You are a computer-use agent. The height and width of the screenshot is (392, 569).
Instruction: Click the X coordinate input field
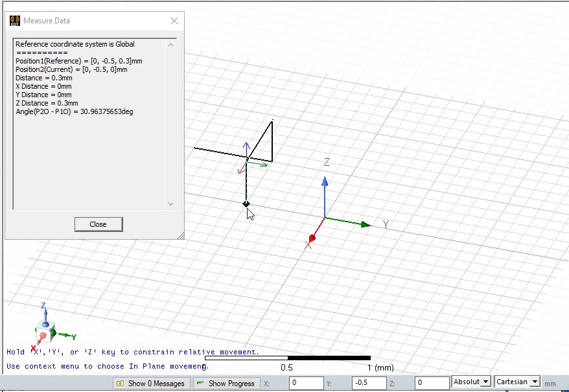tap(306, 383)
